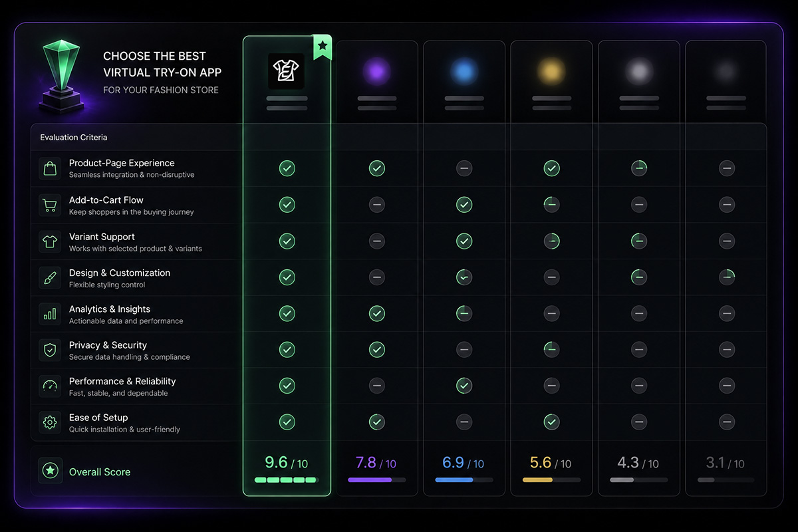The height and width of the screenshot is (532, 798).
Task: Click gray app partial mark for Product-Page Experience
Action: (639, 168)
